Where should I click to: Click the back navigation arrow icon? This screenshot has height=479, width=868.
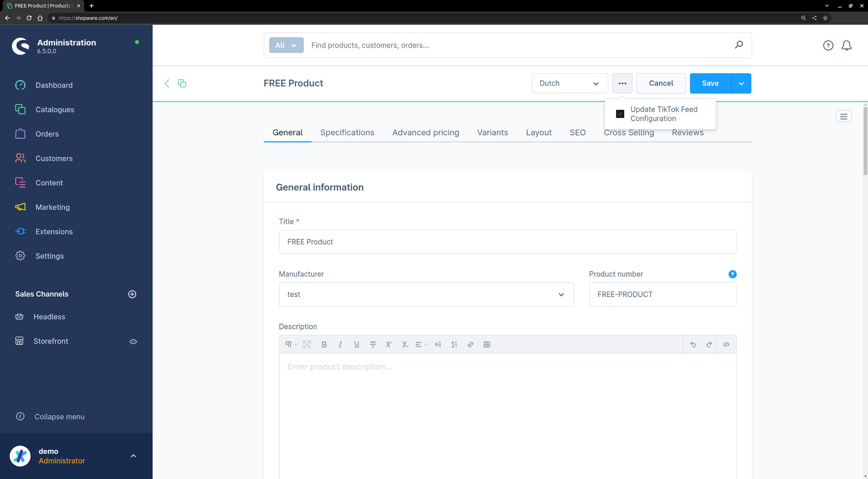(x=167, y=83)
